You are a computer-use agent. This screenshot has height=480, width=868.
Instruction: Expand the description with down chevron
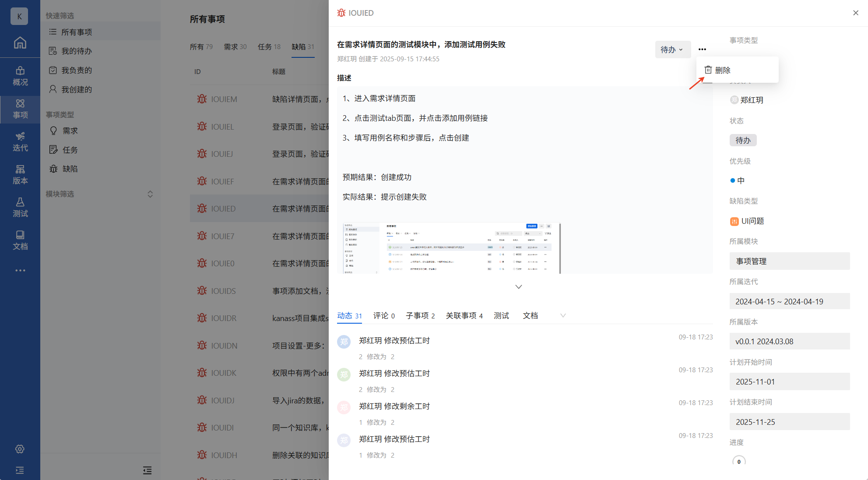pos(518,287)
